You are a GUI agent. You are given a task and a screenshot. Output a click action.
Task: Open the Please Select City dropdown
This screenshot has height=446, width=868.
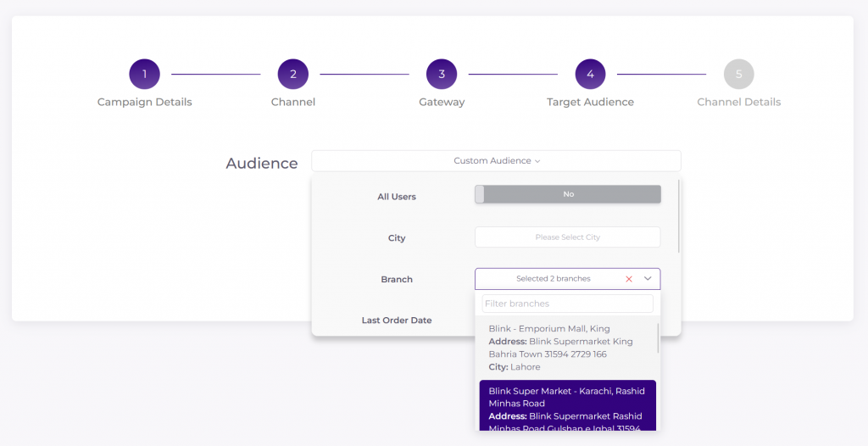point(567,237)
